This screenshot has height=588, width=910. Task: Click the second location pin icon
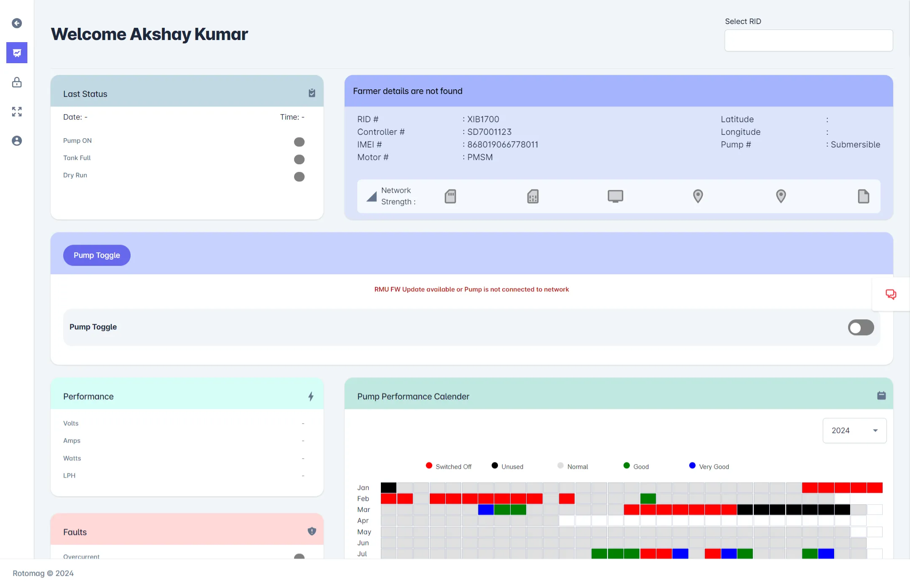coord(781,196)
